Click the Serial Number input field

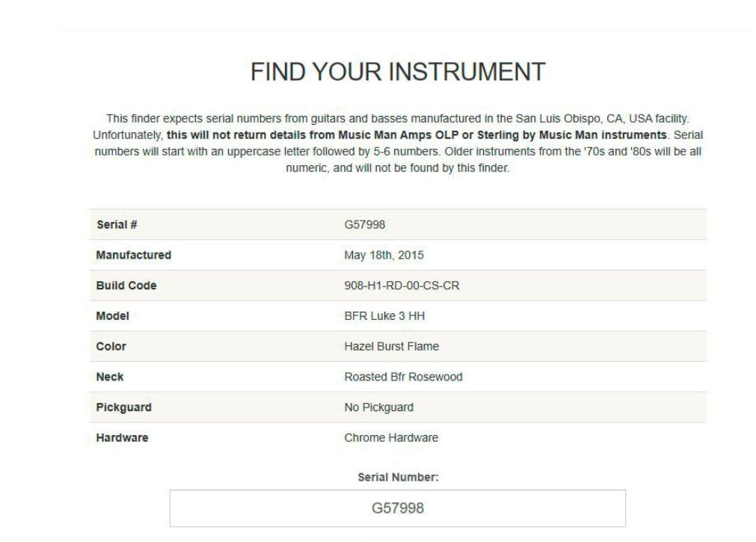(x=397, y=508)
